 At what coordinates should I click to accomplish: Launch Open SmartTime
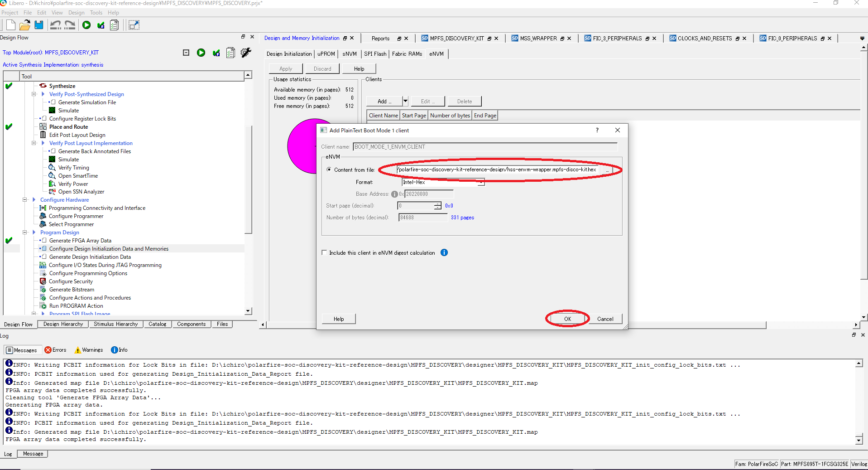pos(77,175)
